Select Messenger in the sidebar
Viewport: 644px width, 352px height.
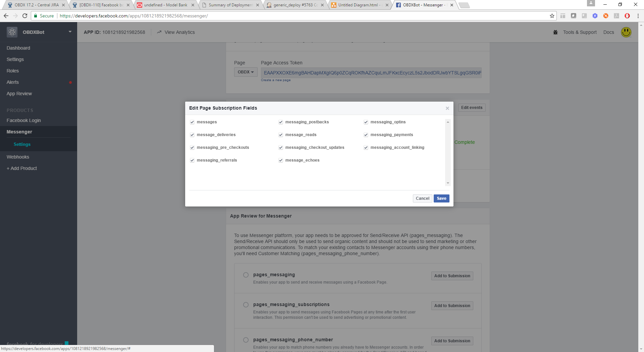pos(19,132)
